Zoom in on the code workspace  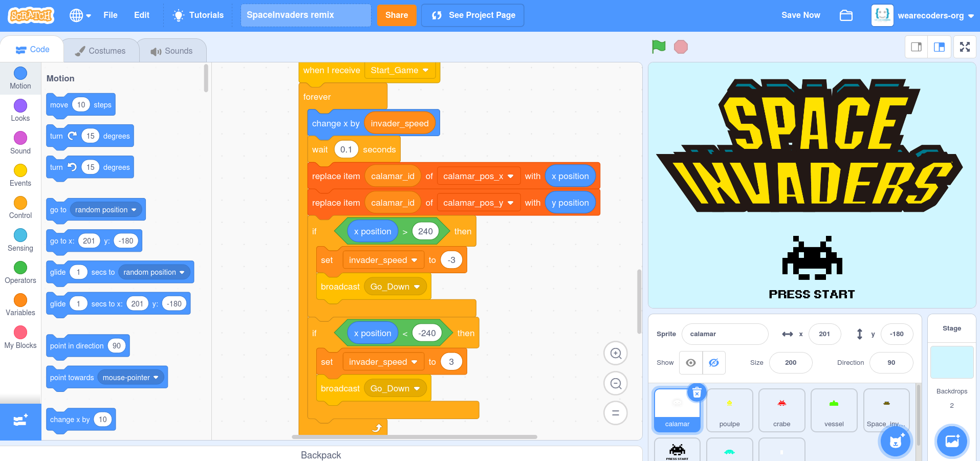(x=616, y=354)
